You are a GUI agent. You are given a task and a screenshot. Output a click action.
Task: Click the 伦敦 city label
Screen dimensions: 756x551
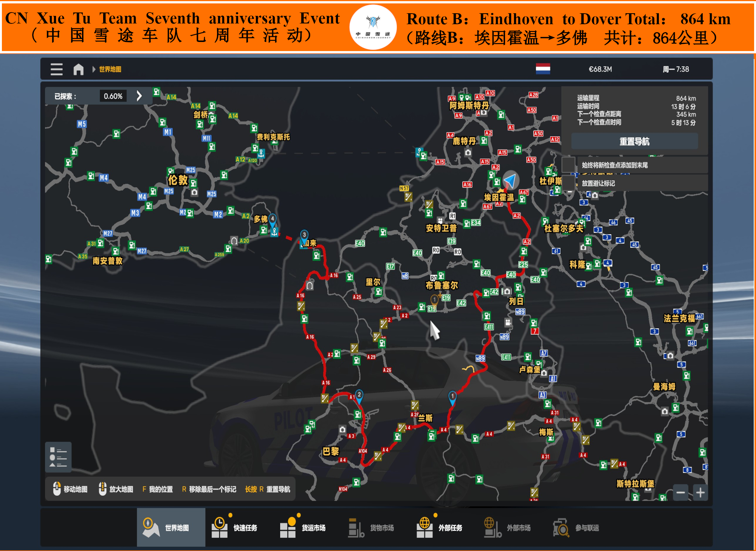point(178,180)
